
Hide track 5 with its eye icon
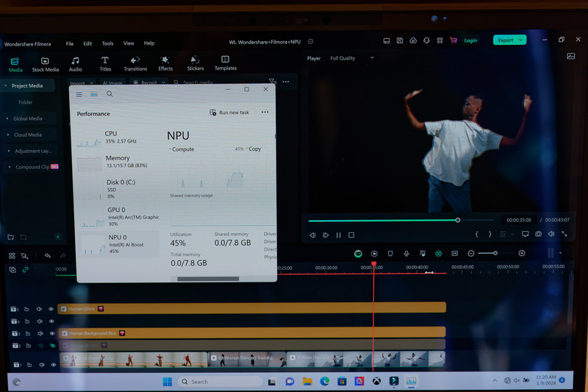(51, 309)
